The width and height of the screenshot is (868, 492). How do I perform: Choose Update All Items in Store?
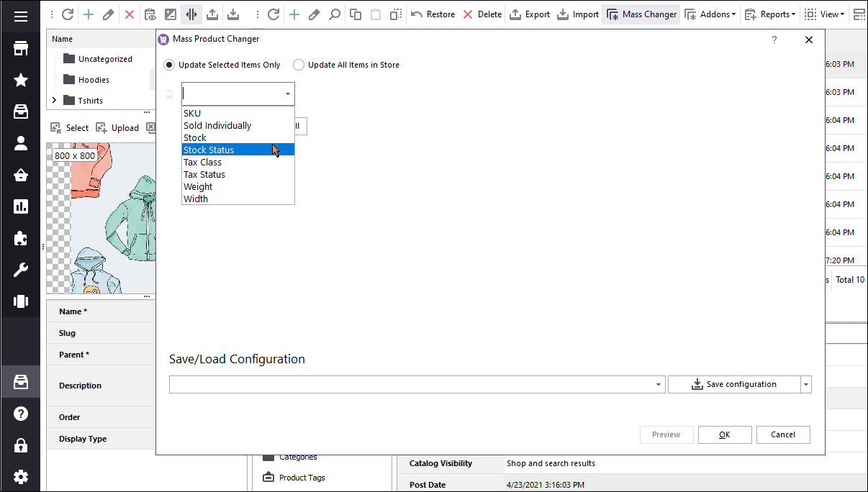(x=299, y=64)
